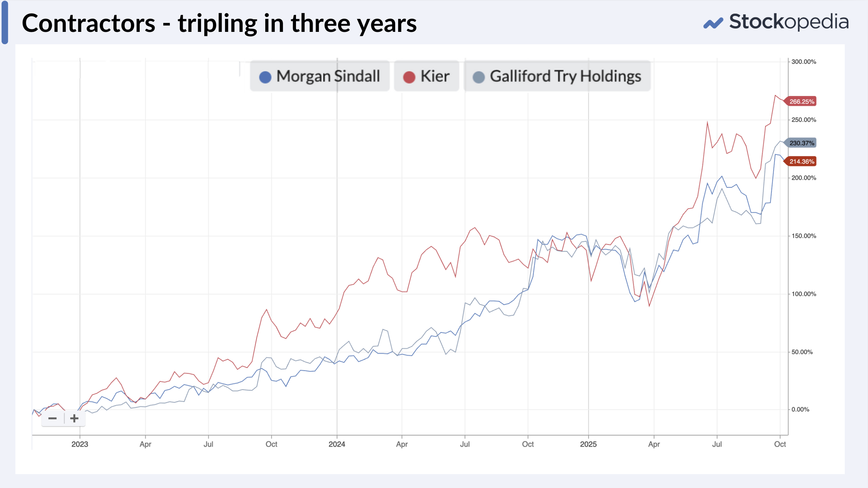Pick the blue Morgan Sindall color dot
868x488 pixels.
[265, 77]
